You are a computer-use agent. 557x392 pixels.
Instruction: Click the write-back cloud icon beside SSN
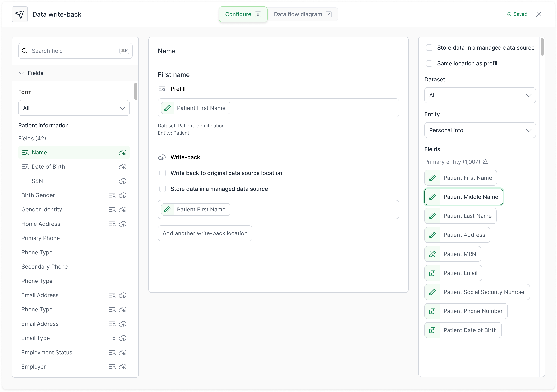click(123, 181)
